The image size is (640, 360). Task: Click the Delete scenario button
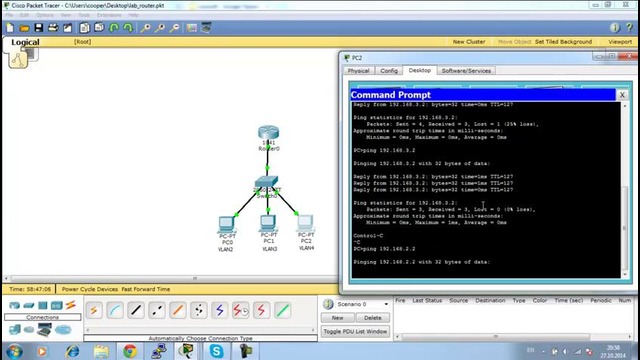point(372,318)
